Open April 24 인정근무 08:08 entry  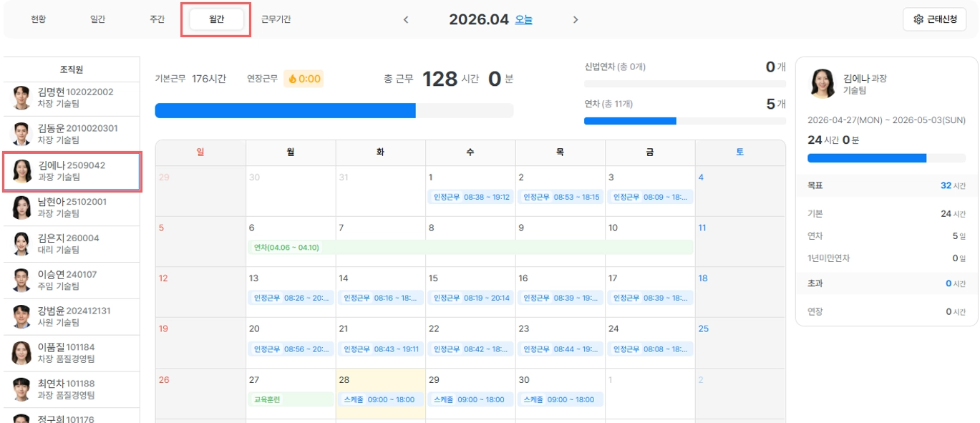[650, 349]
